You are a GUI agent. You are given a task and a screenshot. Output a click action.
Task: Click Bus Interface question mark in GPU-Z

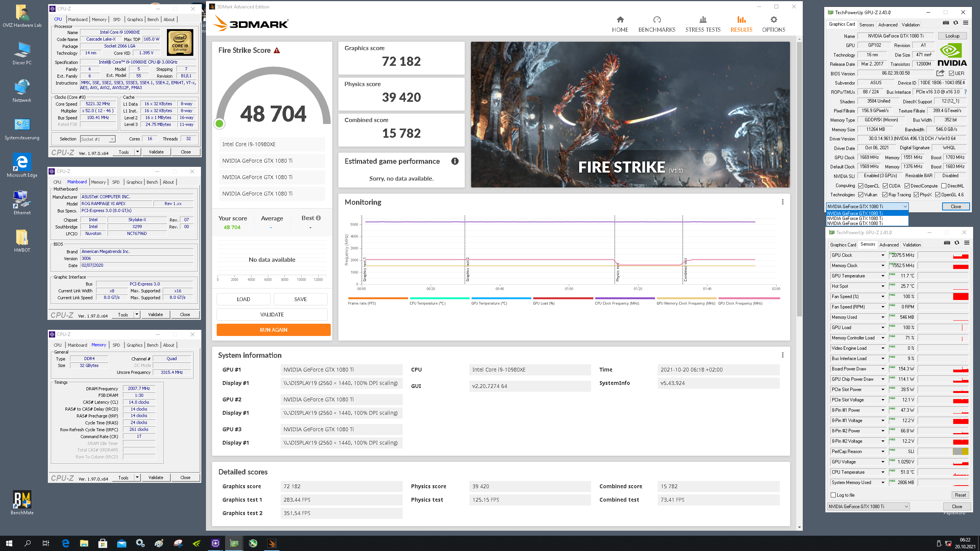tap(965, 92)
